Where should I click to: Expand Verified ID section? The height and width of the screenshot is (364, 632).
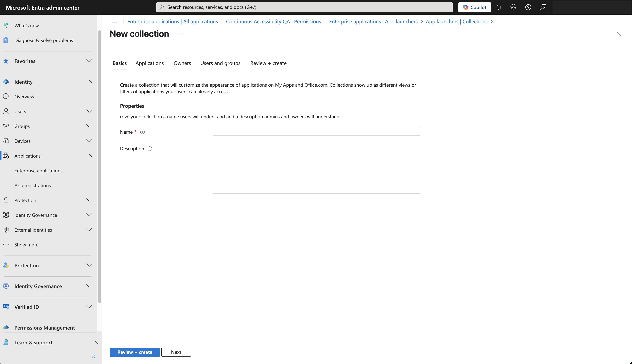(89, 306)
